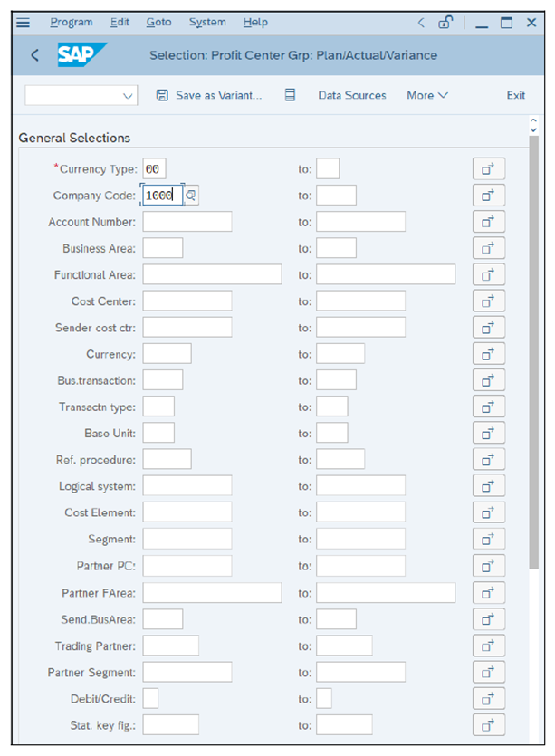The width and height of the screenshot is (555, 756).
Task: Open multiple selection for Stat. key fig.
Action: coord(489,724)
